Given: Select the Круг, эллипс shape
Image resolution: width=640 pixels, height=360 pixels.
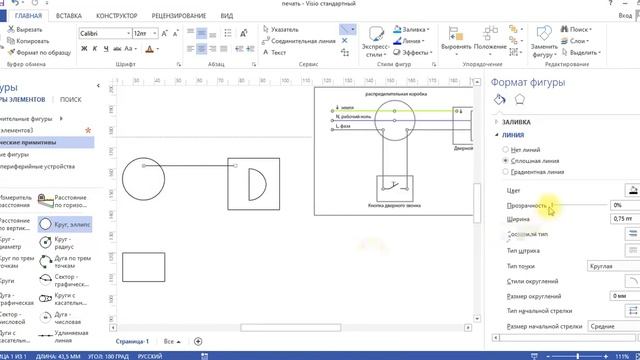Looking at the screenshot, I should coord(65,224).
